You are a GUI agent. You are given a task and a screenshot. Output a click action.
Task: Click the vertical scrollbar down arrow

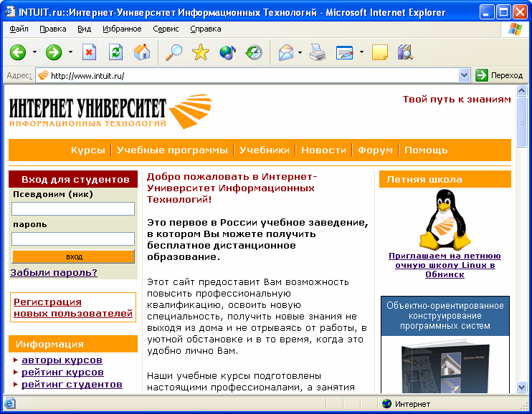pos(521,387)
